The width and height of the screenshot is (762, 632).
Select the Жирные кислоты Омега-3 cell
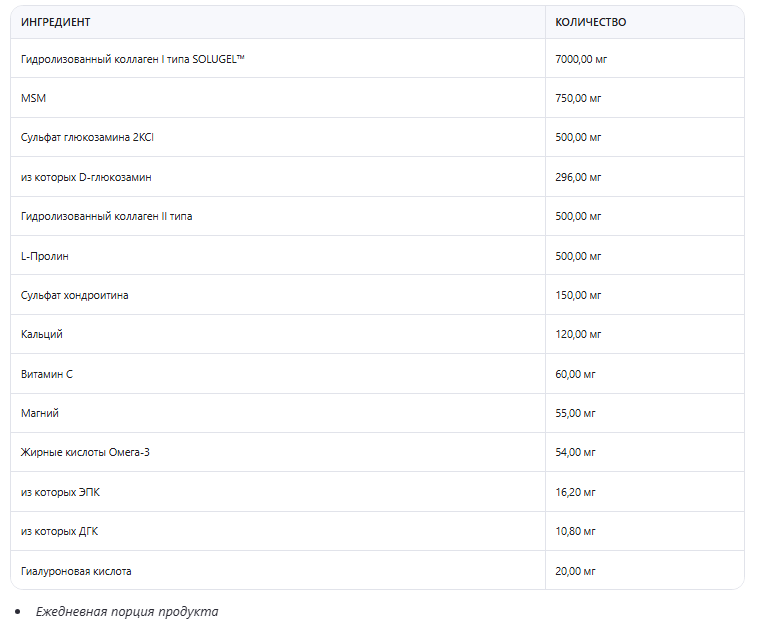click(85, 452)
